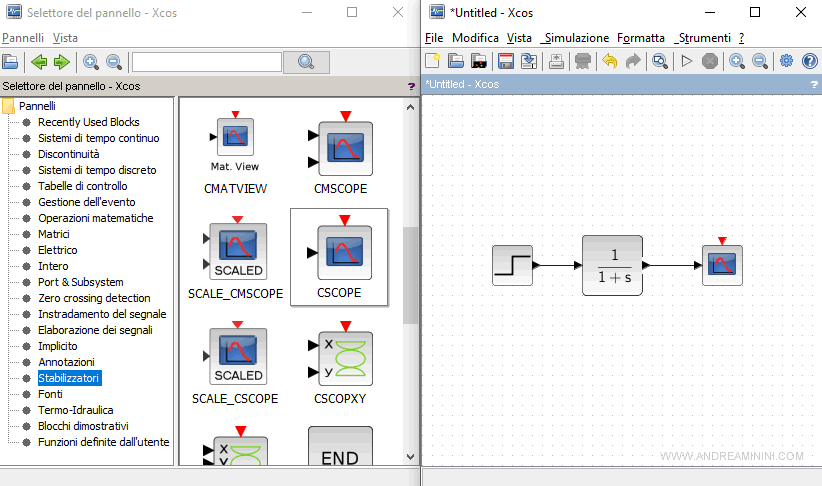Screen dimensions: 822x486
Task: Click the undo arrow icon
Action: (609, 61)
